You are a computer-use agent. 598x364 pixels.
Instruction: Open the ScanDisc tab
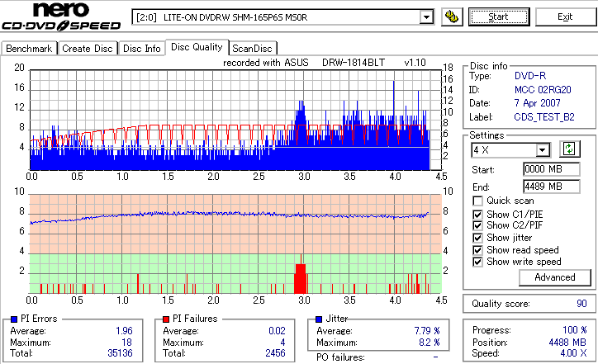(x=253, y=49)
